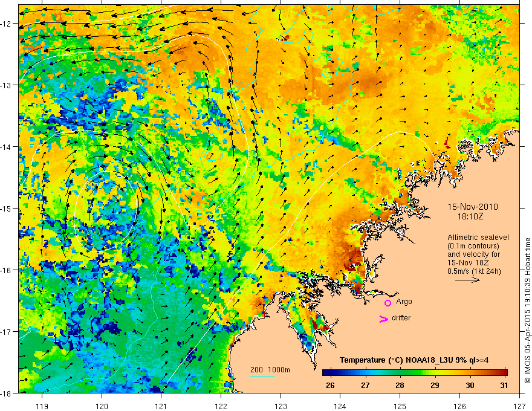Click the '28' colorbar tick label
This screenshot has width=532, height=411.
(x=400, y=385)
